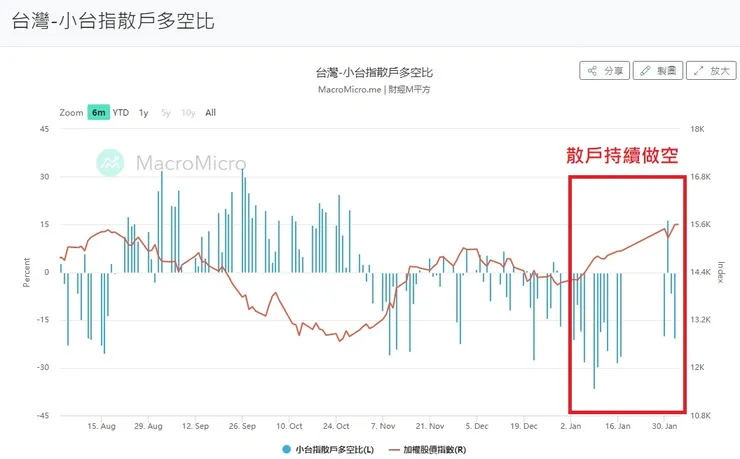Click the 10. Oct x-axis label

[x=289, y=426]
